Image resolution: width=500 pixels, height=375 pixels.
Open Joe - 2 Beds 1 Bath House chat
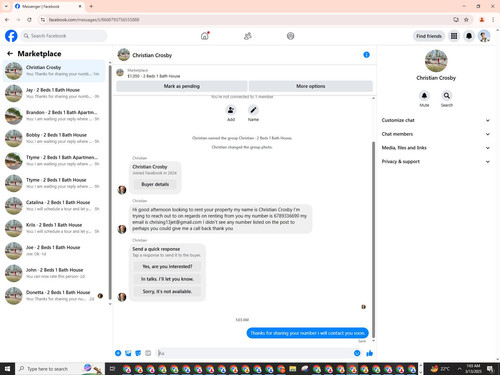point(54,251)
